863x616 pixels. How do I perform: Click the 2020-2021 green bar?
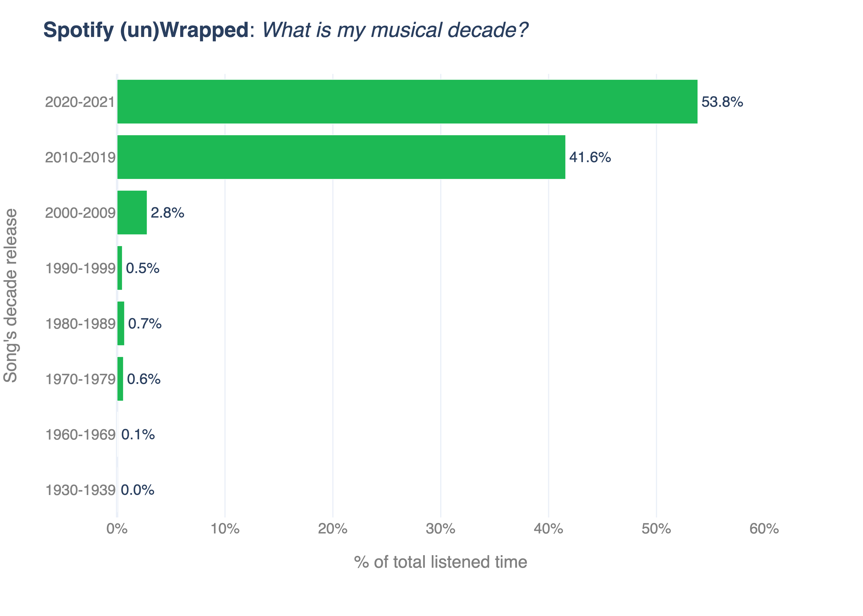click(x=407, y=102)
